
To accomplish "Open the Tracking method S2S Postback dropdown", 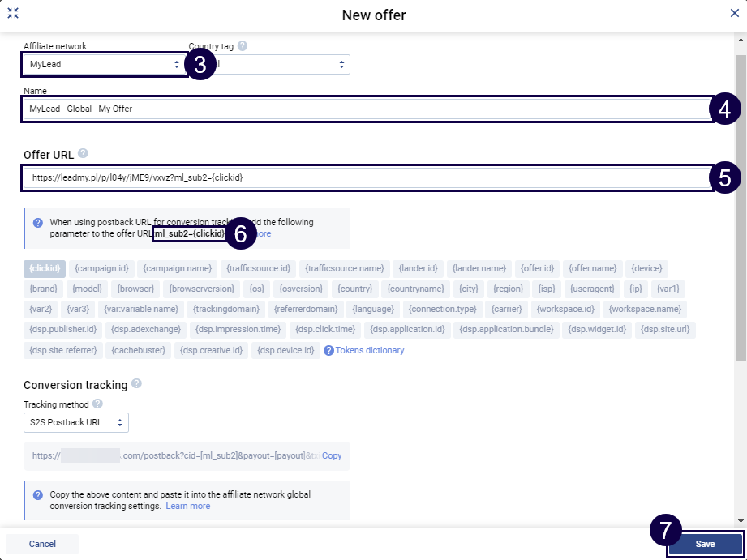I will click(75, 422).
